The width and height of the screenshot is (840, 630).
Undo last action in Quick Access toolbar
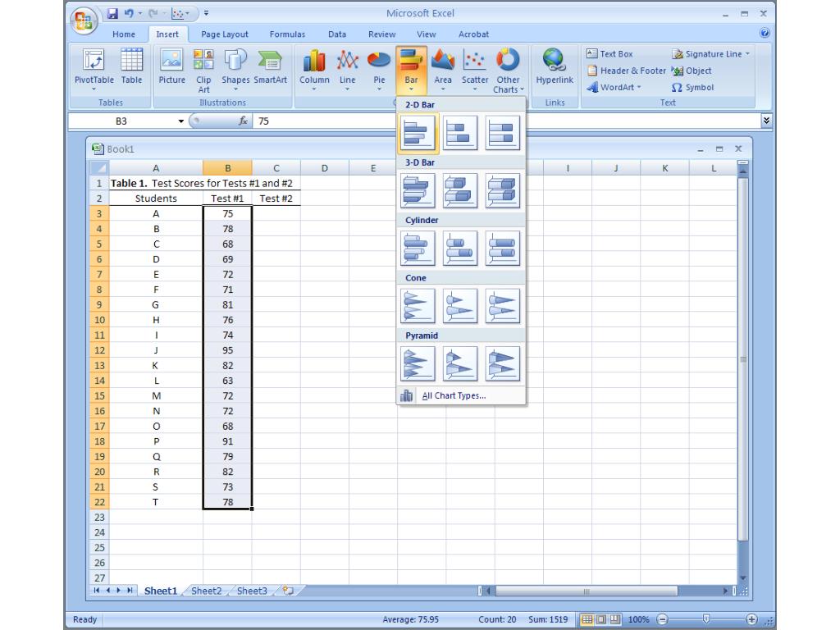coord(129,14)
